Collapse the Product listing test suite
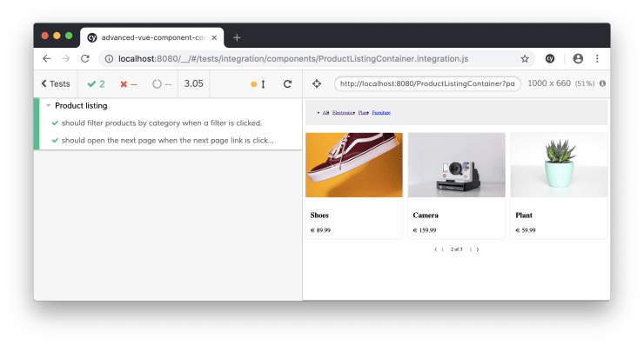The width and height of the screenshot is (644, 345). [x=49, y=105]
